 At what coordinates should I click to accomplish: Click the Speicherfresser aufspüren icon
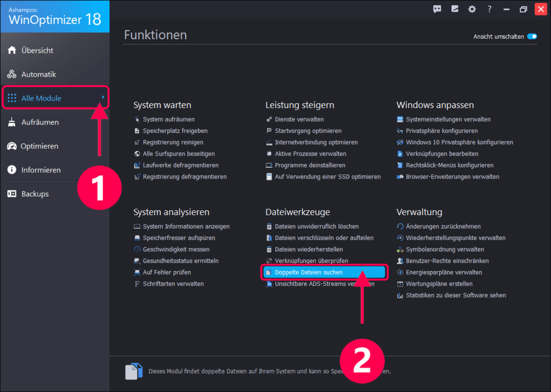(x=137, y=238)
